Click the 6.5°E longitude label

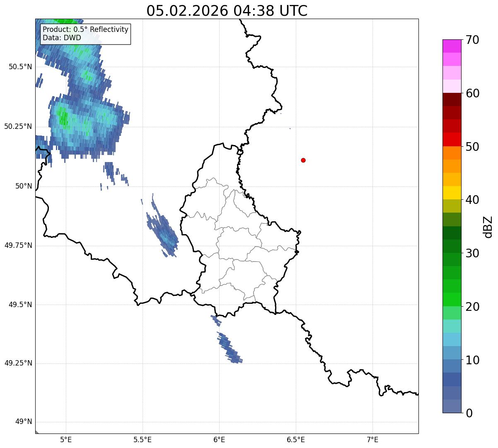click(296, 439)
